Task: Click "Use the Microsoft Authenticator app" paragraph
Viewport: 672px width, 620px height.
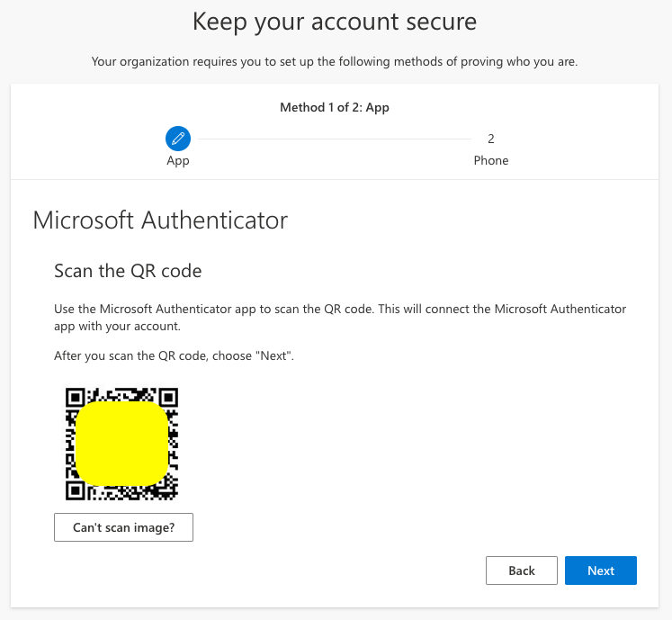Action: point(340,318)
